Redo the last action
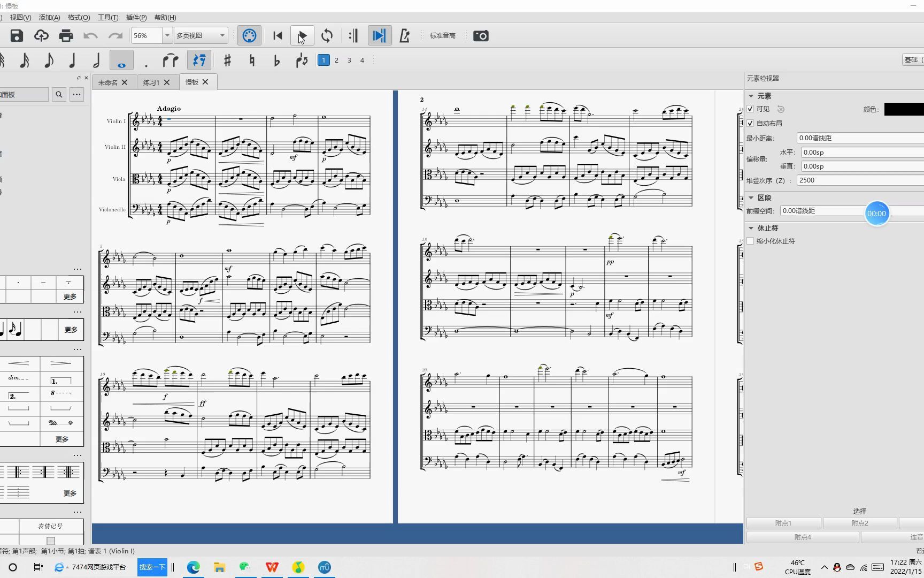 [115, 36]
